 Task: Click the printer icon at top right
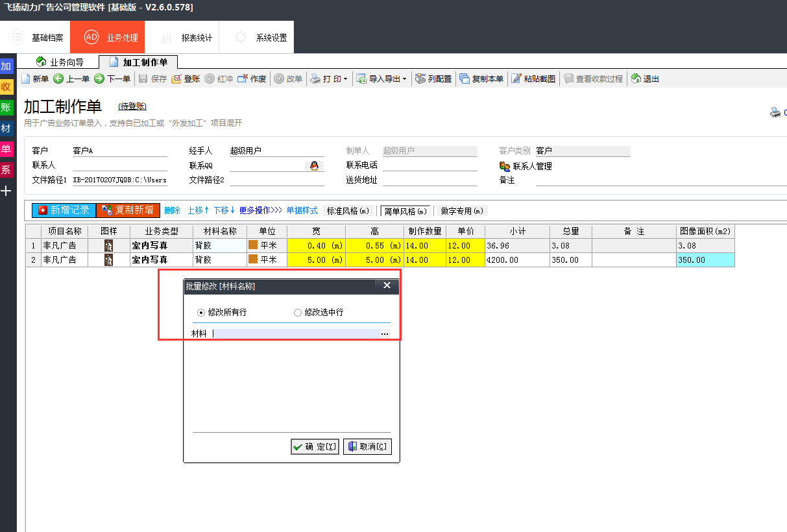[775, 112]
